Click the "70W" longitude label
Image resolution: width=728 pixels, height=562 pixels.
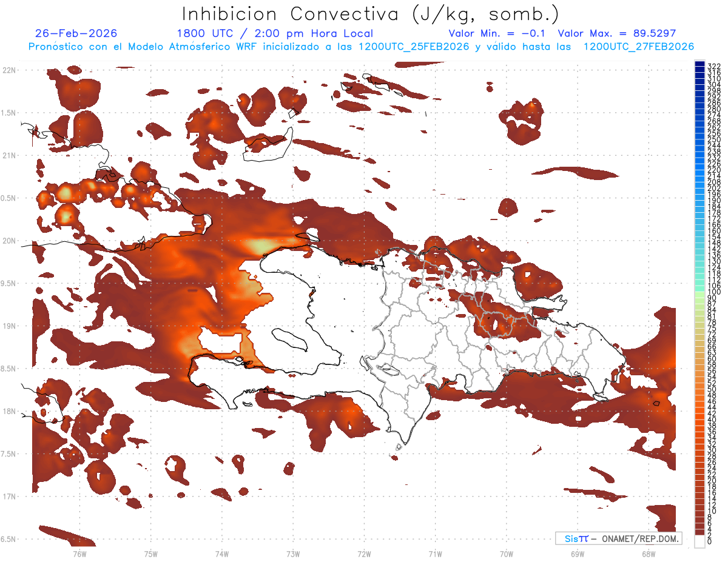[x=507, y=553]
